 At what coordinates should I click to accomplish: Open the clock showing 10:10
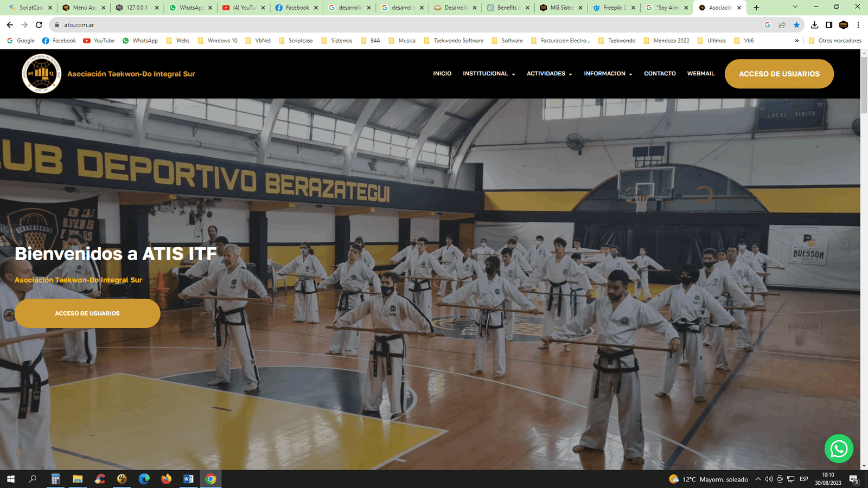point(828,479)
